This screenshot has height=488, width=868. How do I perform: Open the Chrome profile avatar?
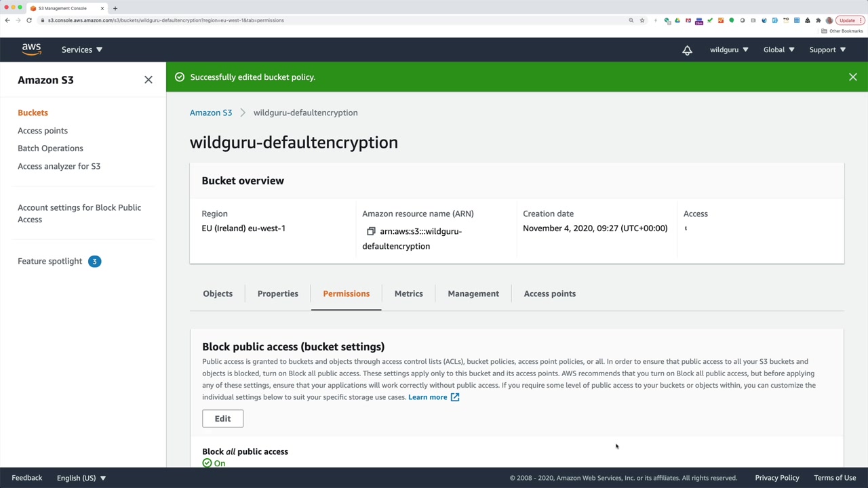pos(829,20)
